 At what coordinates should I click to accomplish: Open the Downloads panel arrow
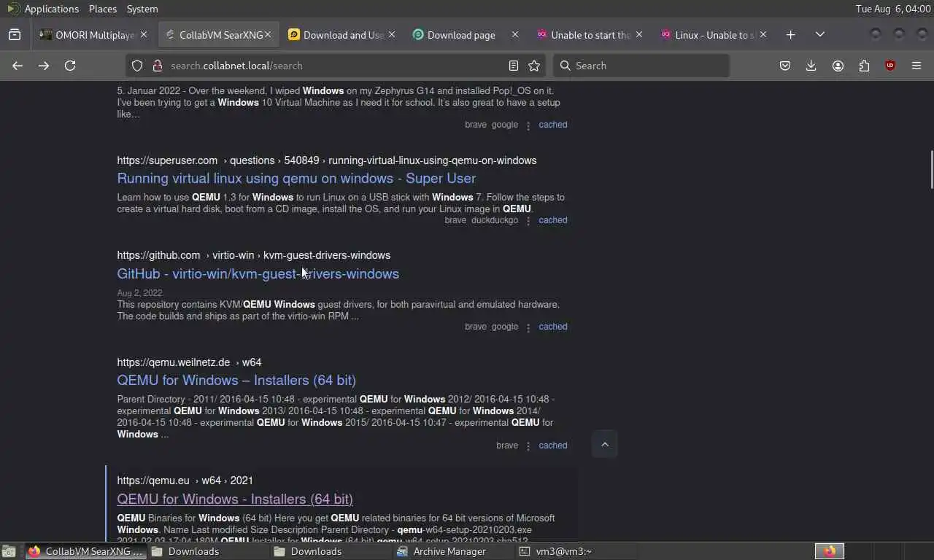click(811, 66)
